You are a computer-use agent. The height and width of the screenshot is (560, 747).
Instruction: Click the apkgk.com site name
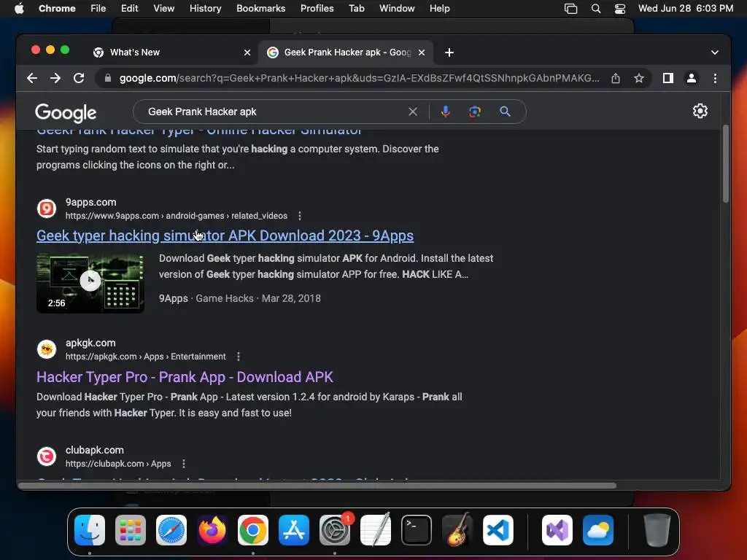90,343
